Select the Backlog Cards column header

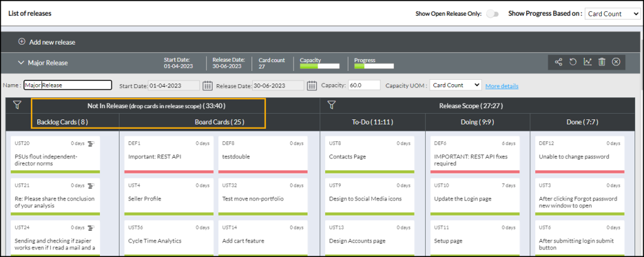62,122
